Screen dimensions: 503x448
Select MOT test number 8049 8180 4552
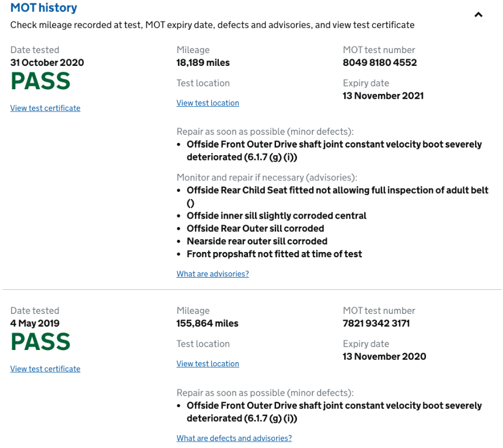coord(380,63)
